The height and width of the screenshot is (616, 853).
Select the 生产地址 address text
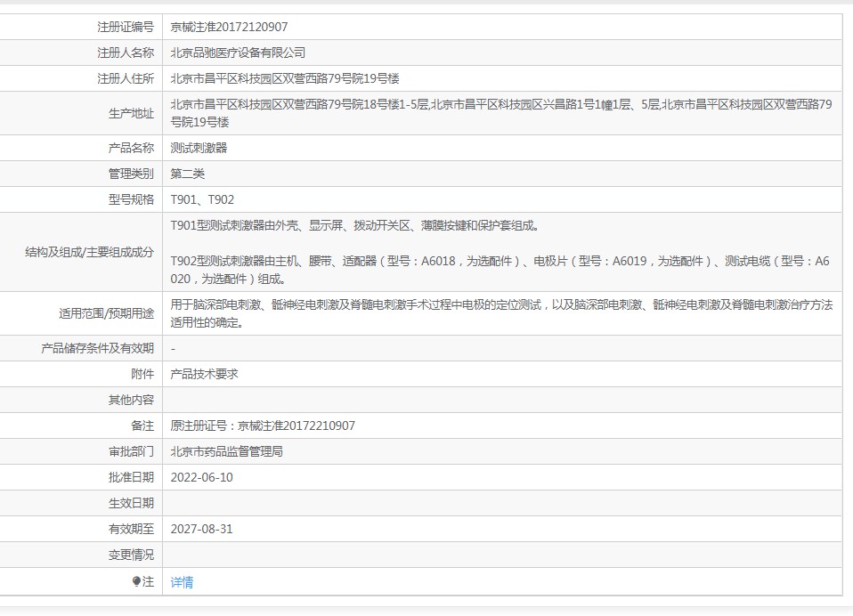point(501,113)
